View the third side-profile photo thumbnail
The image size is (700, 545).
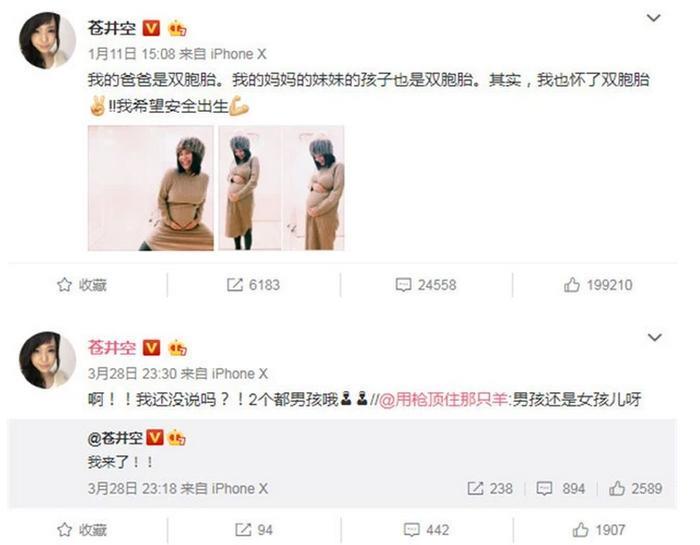313,188
